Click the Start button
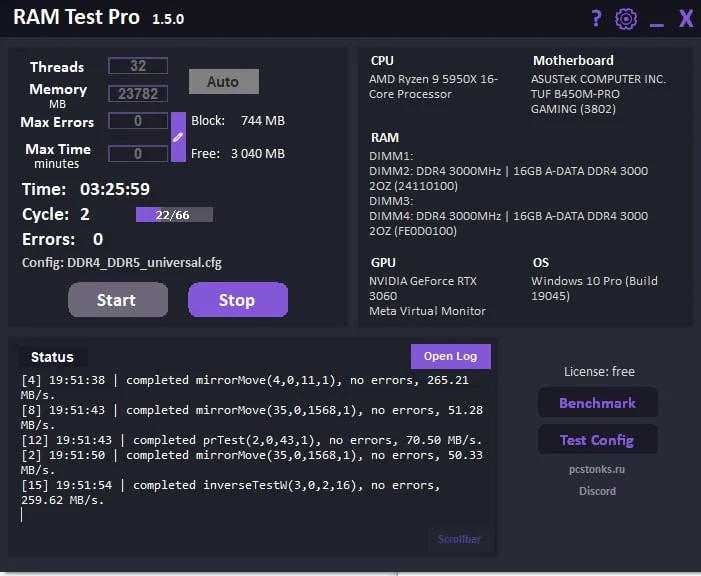Viewport: 701px width, 576px height. 118,300
